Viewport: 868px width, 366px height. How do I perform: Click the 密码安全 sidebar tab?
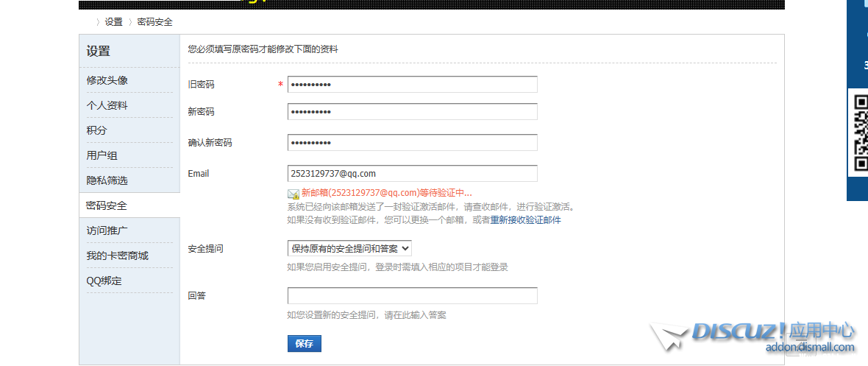pyautogui.click(x=107, y=205)
